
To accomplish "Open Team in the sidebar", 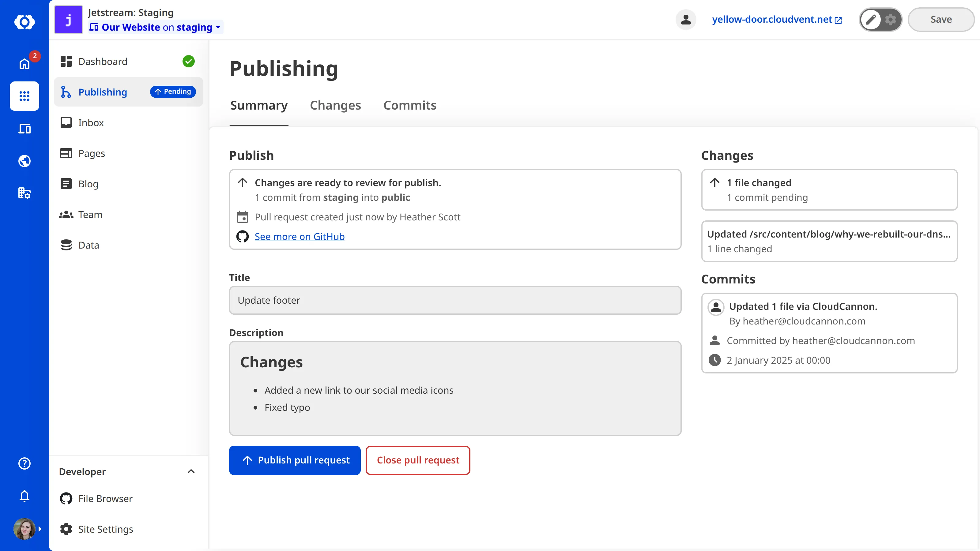I will pyautogui.click(x=129, y=215).
